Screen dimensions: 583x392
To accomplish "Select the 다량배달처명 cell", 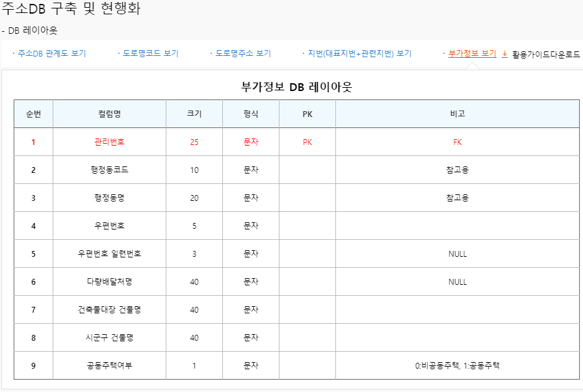I will click(109, 281).
